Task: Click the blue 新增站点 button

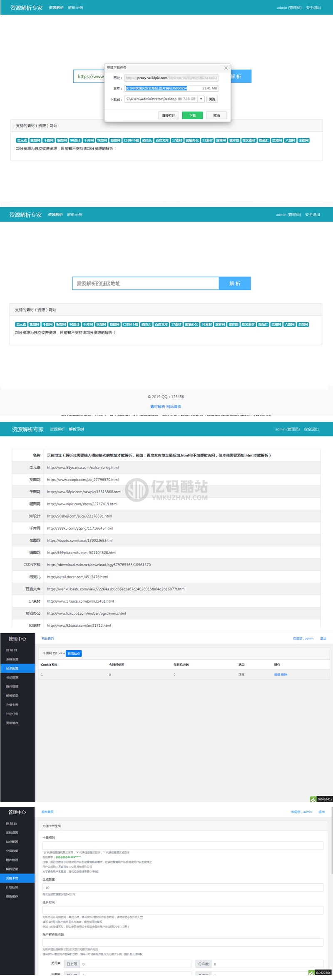Action: pos(74,653)
